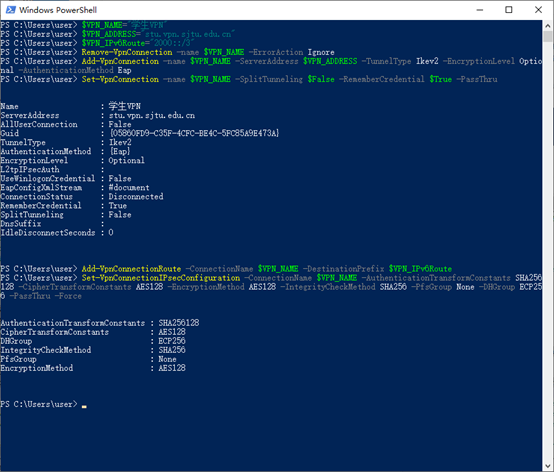
Task: Click the Add-VpnConnection command text
Action: pos(120,61)
